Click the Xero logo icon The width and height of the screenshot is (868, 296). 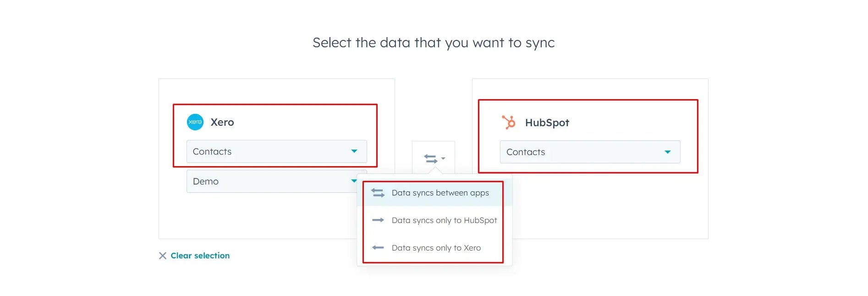195,122
